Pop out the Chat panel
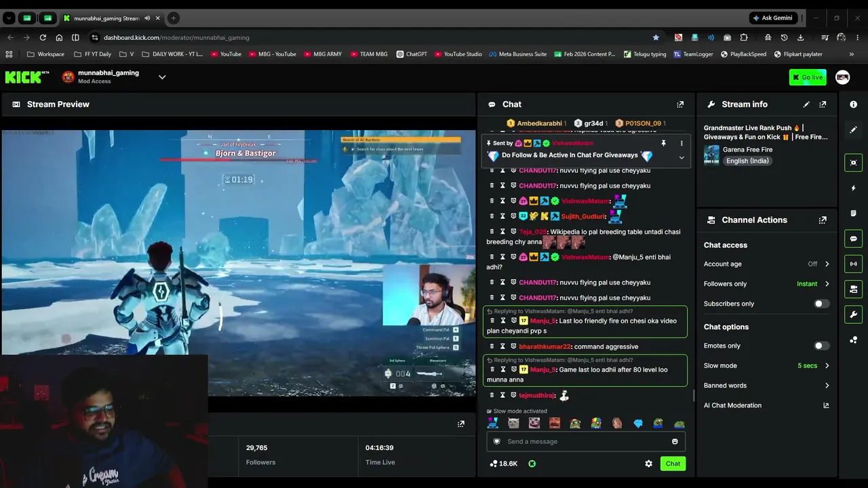The image size is (868, 488). pos(680,104)
